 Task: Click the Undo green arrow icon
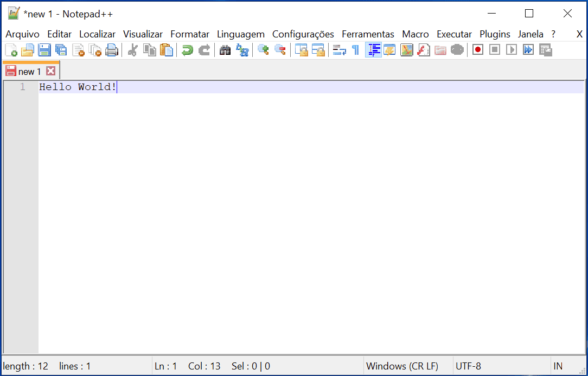(x=187, y=50)
